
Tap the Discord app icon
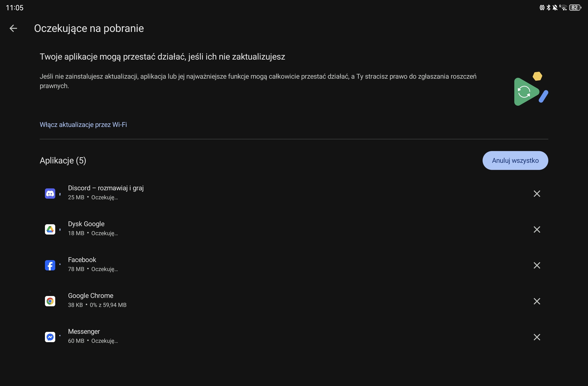[50, 194]
